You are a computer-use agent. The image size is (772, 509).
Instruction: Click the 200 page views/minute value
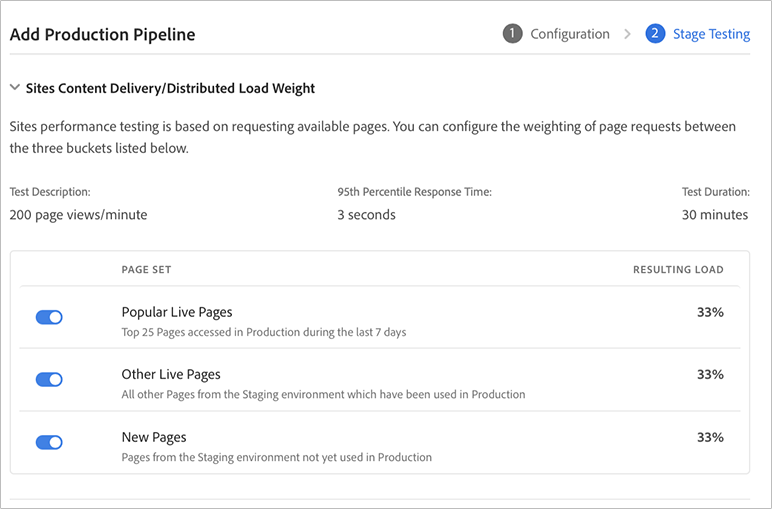(x=78, y=215)
